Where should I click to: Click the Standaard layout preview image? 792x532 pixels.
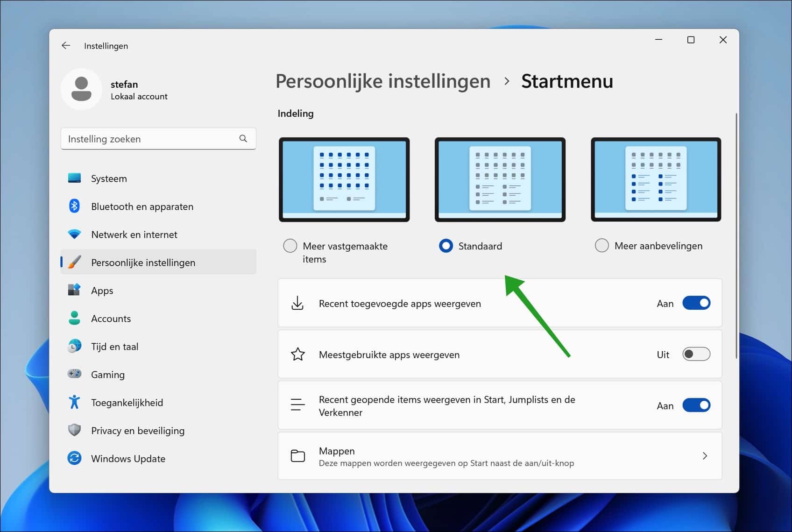[500, 179]
